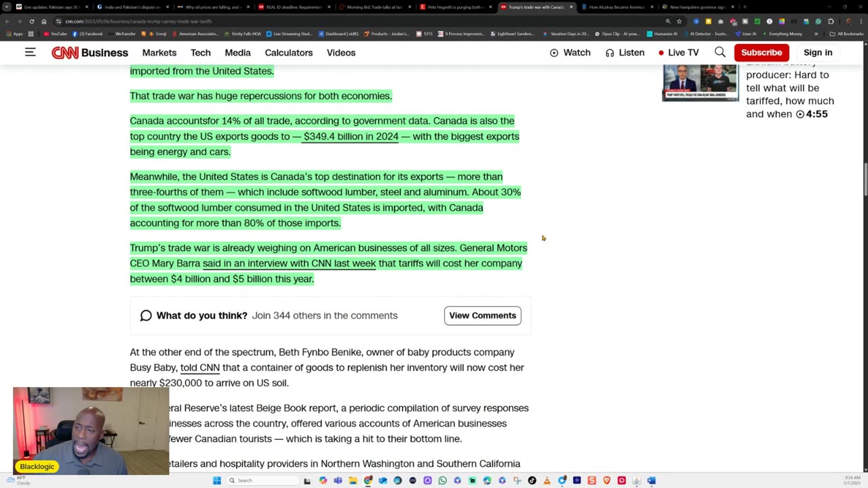Image resolution: width=868 pixels, height=488 pixels.
Task: Click the browser home icon
Action: pos(44,21)
